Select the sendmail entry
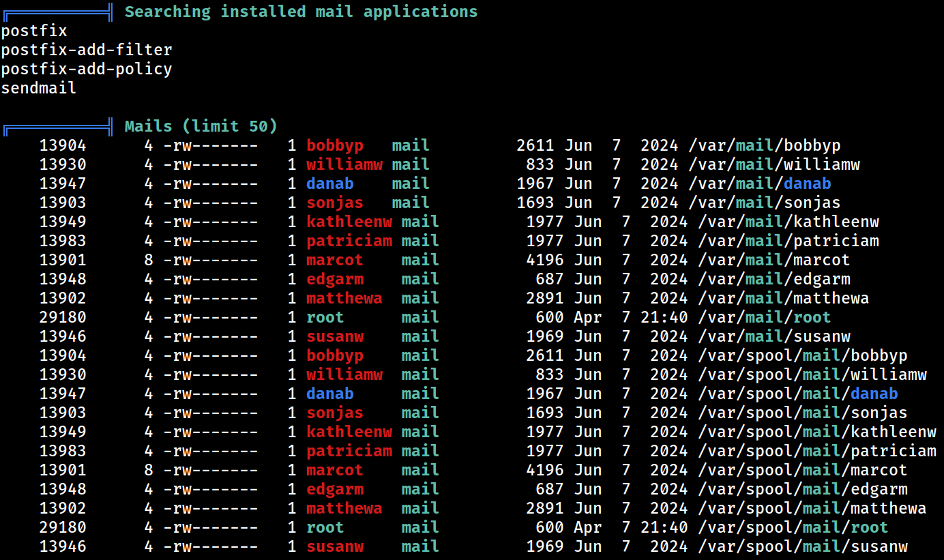 coord(39,88)
